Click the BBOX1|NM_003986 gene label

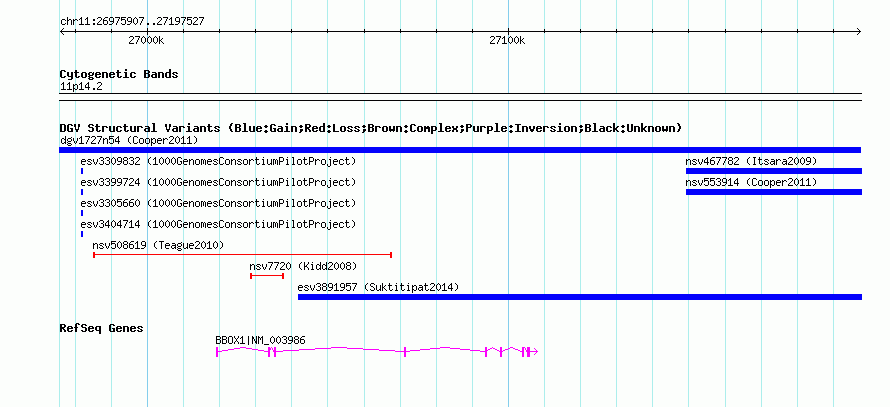pyautogui.click(x=260, y=340)
